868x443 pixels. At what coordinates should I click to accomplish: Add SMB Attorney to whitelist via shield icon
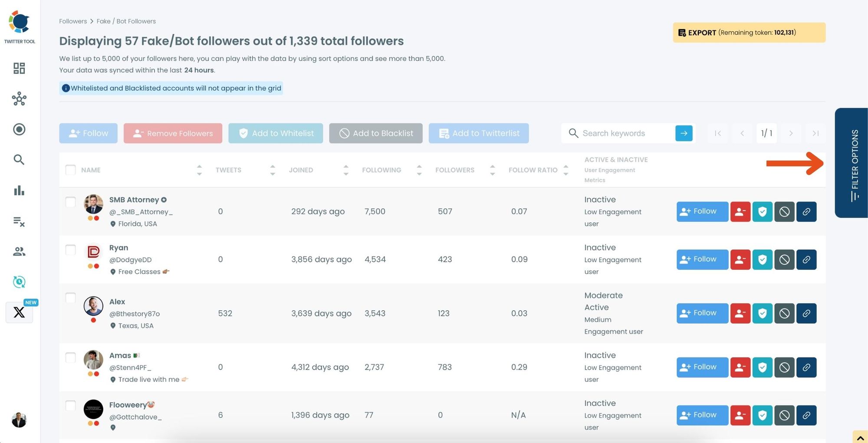(x=763, y=212)
